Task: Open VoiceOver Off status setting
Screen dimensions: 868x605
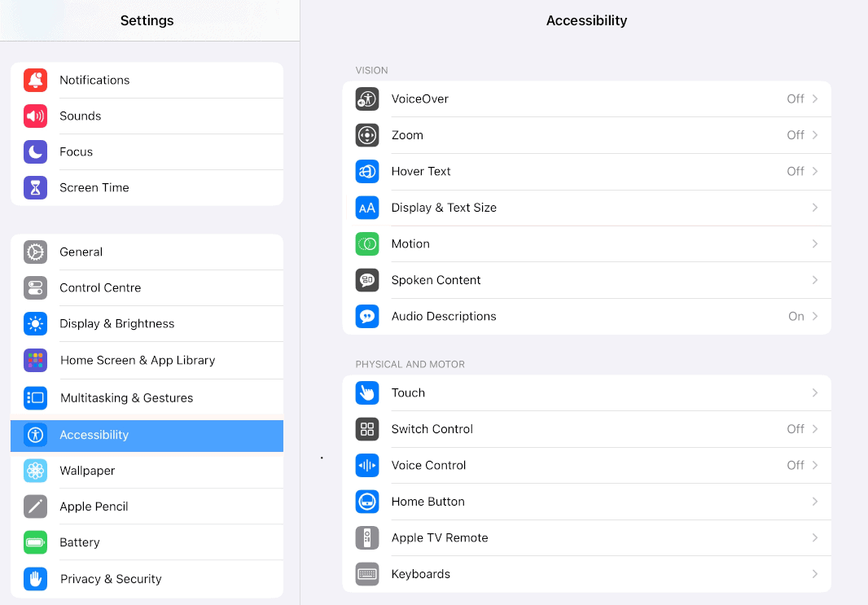Action: pos(796,99)
